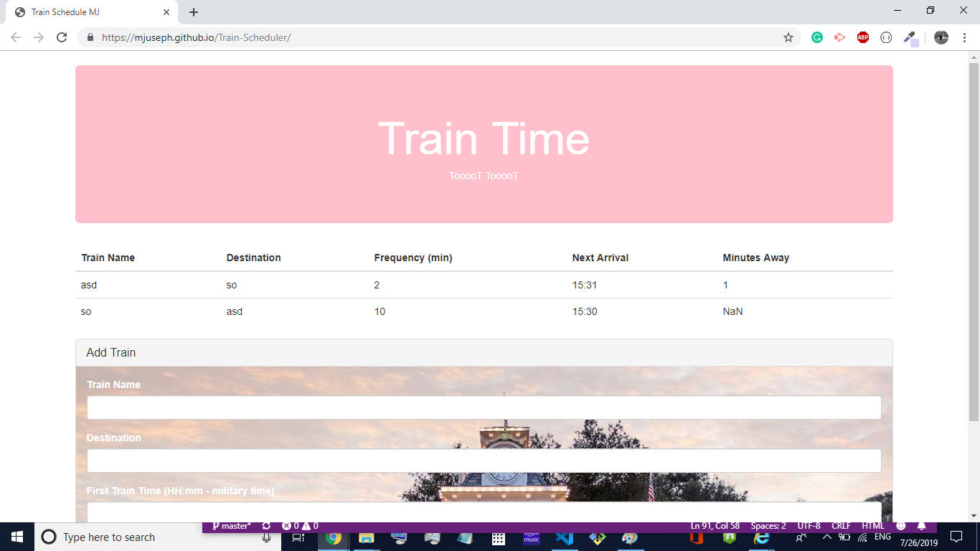The width and height of the screenshot is (980, 551).
Task: Open the ColorZilla eyedropper extension
Action: point(910,37)
